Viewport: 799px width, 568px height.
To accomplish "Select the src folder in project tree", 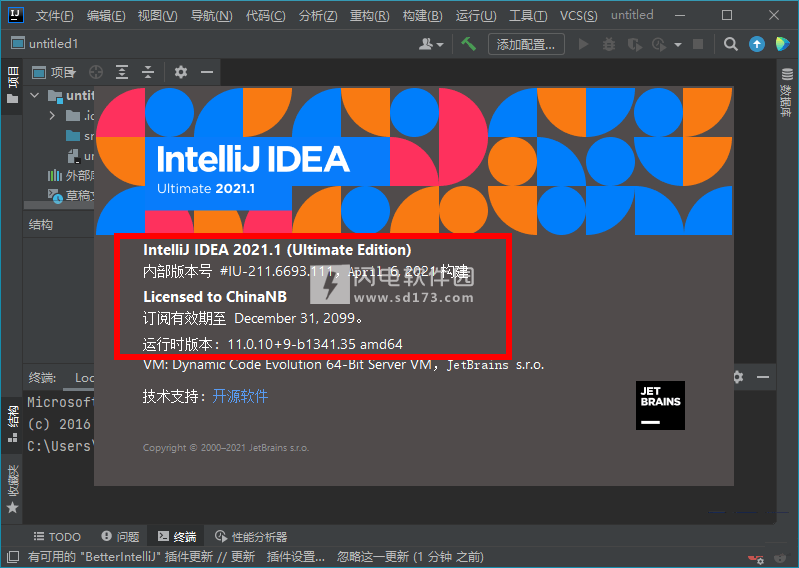I will pos(80,136).
